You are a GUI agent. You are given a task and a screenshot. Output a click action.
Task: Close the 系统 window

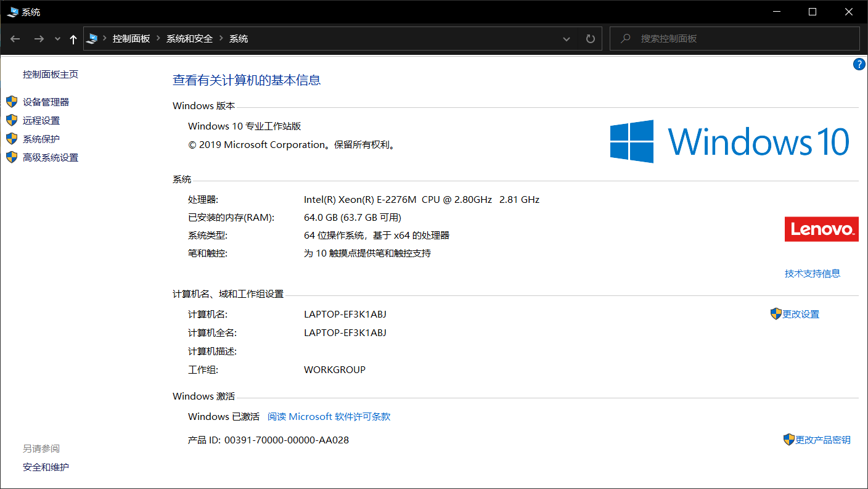[848, 12]
